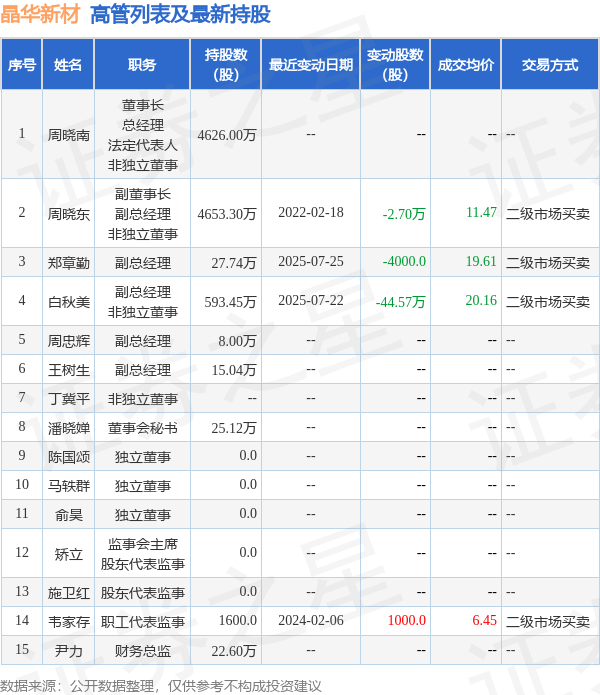Click the position 副董事长
Viewport: 600px width, 695px height.
(x=142, y=194)
